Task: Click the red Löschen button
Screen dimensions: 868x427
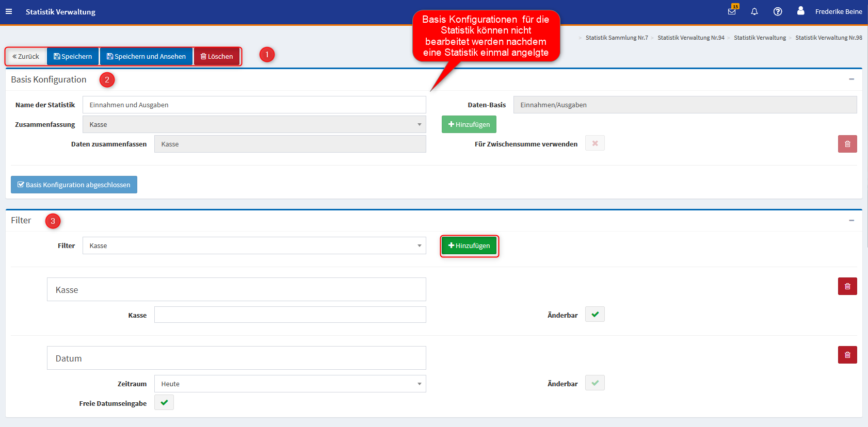Action: click(x=217, y=56)
